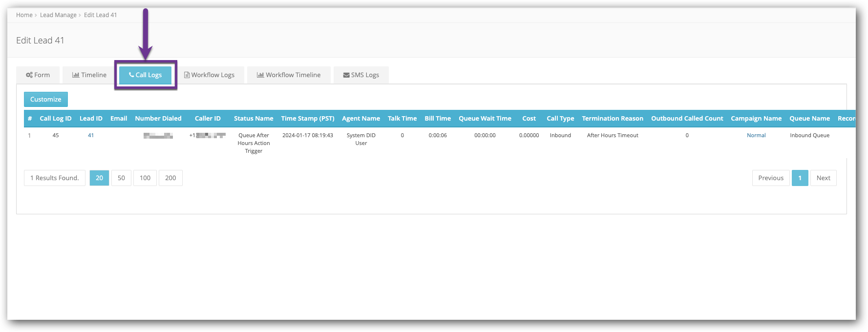Sort by Outbound Called Count column
The width and height of the screenshot is (868, 332).
[x=687, y=119]
